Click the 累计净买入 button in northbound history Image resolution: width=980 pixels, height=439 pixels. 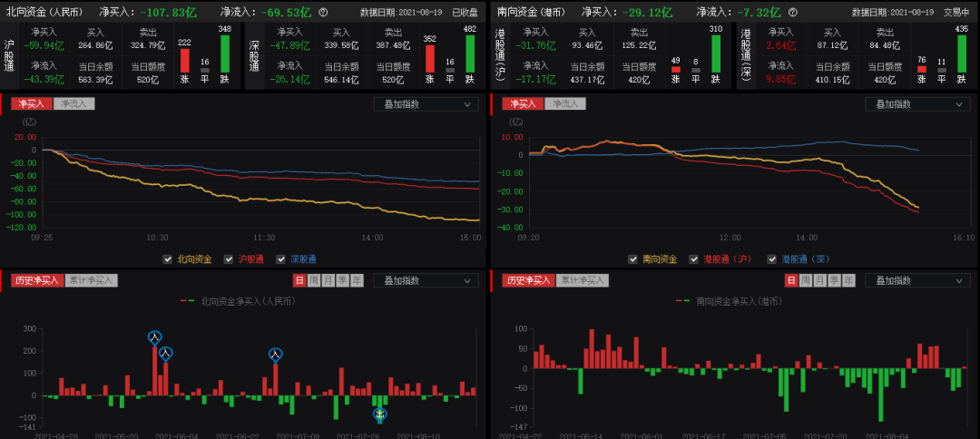point(92,280)
